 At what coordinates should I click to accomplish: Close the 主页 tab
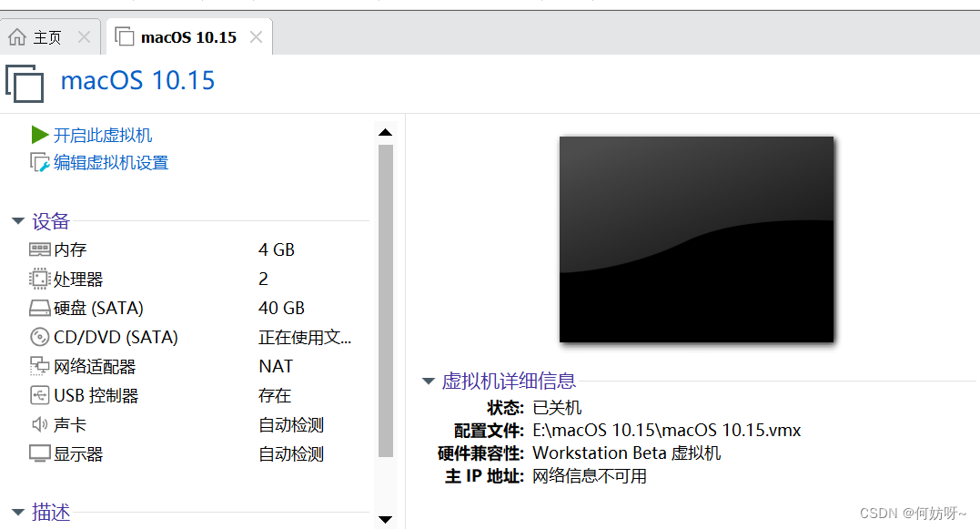84,37
